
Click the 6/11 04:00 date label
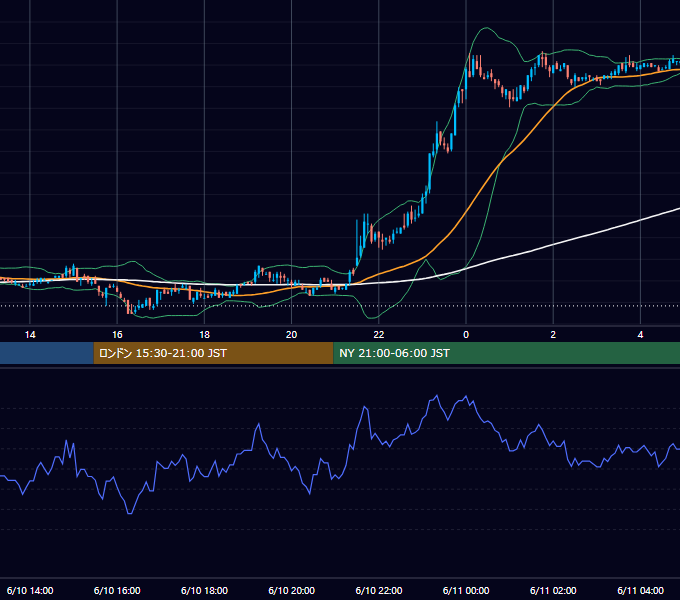coord(640,590)
